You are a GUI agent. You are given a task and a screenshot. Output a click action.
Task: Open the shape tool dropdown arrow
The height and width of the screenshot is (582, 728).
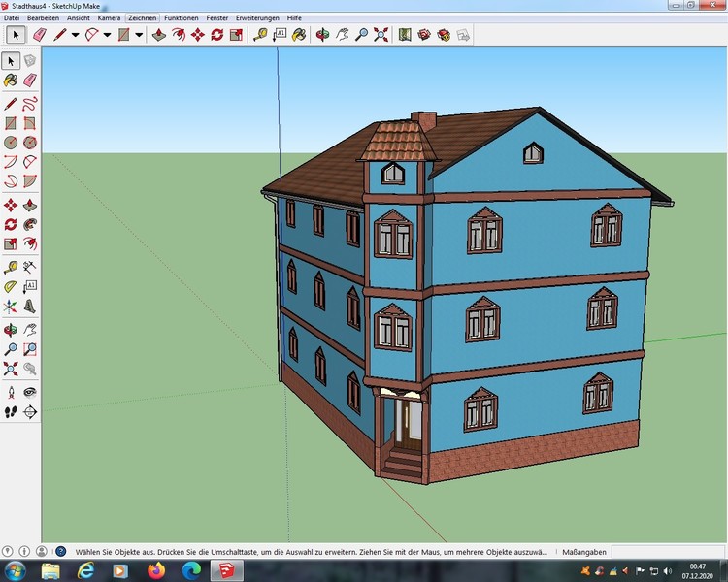139,35
